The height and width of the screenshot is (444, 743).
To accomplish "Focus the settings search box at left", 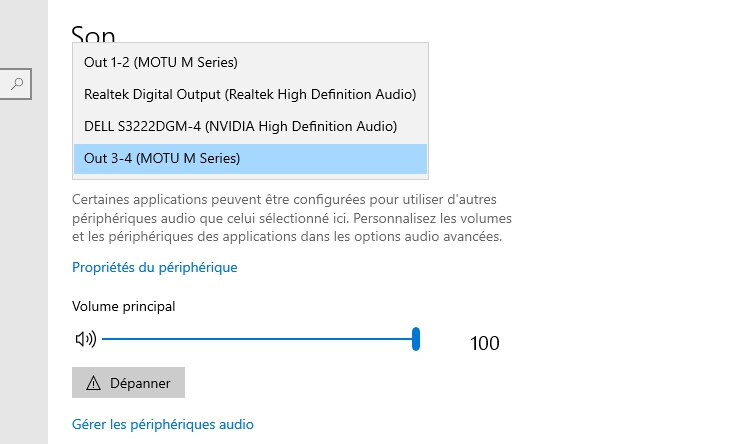I will (16, 84).
